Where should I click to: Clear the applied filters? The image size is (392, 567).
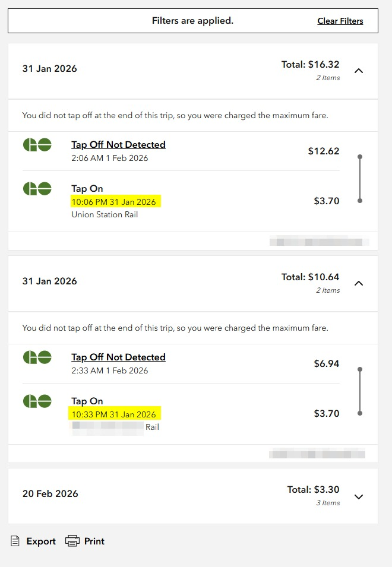[340, 21]
